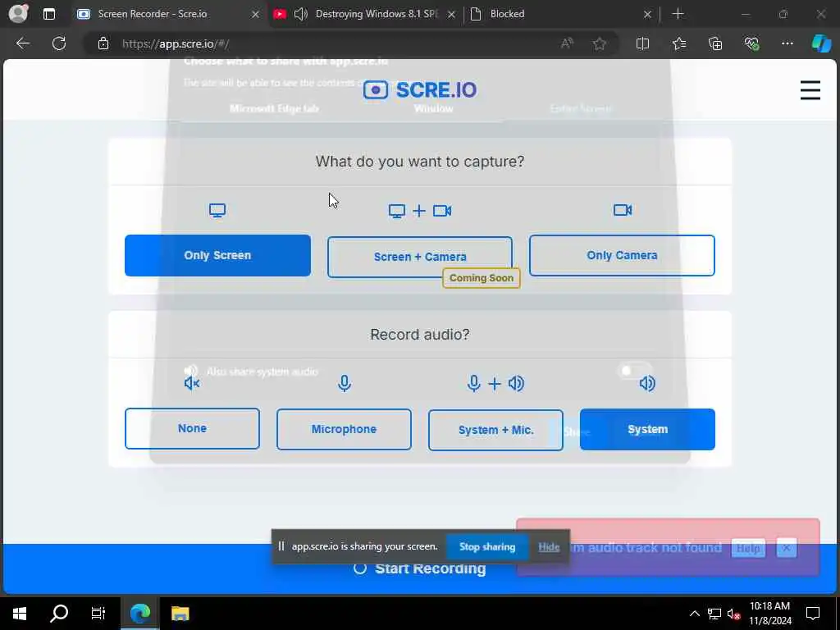Open the hamburger menu

810,90
